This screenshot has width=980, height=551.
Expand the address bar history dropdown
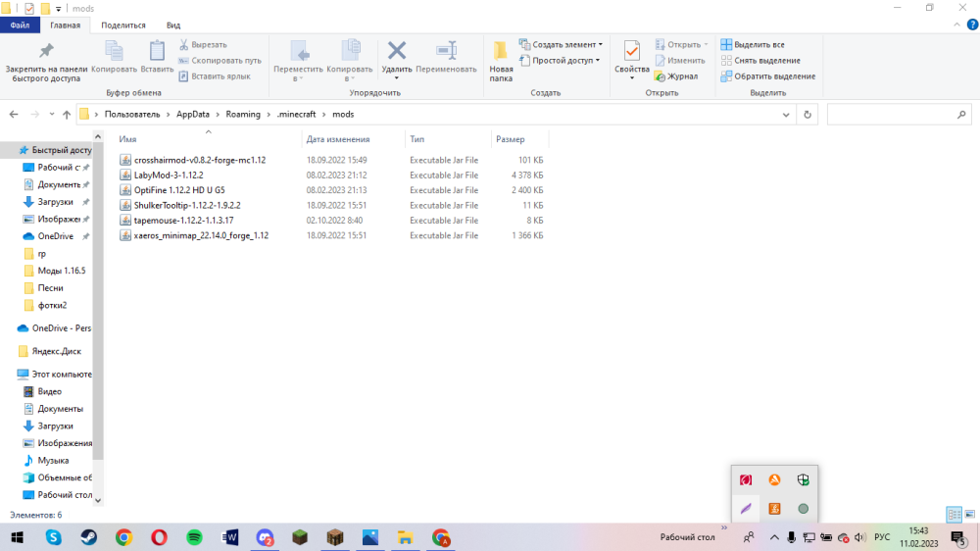(786, 115)
